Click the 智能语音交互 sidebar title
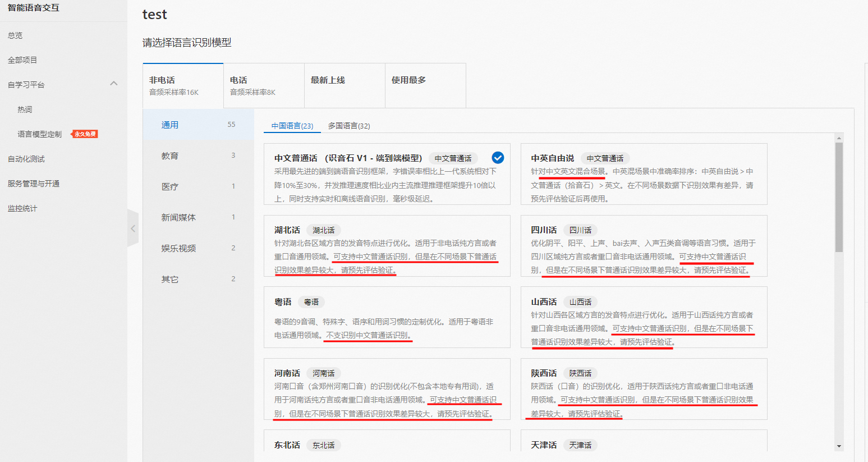 [34, 8]
